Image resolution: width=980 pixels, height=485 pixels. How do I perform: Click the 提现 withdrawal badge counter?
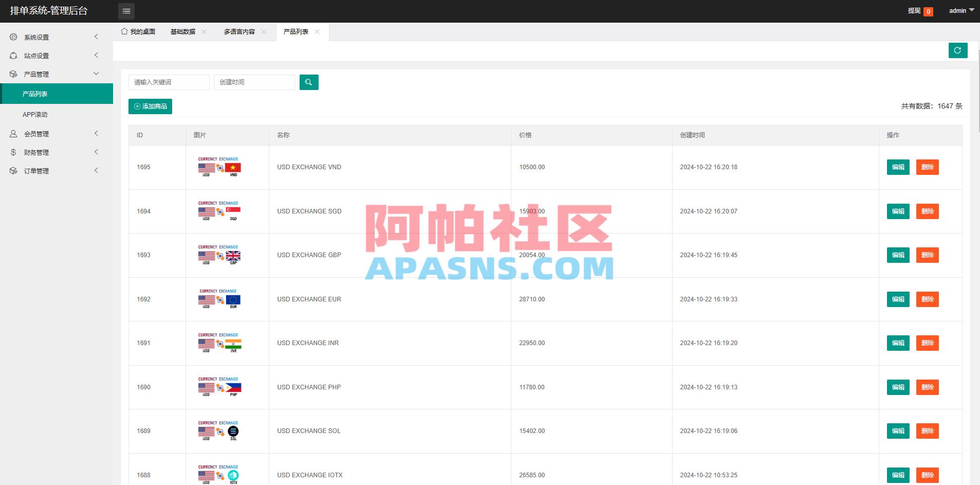(928, 11)
